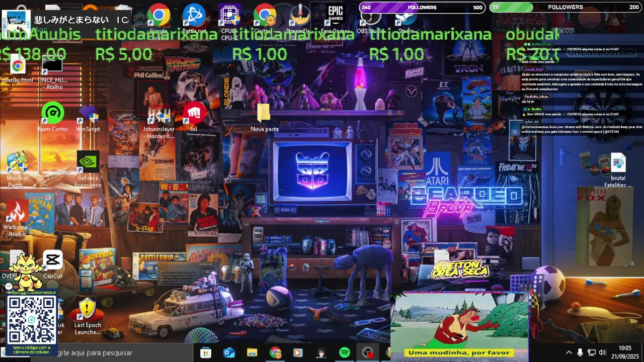Open Microsoft Store from the taskbar

(205, 352)
